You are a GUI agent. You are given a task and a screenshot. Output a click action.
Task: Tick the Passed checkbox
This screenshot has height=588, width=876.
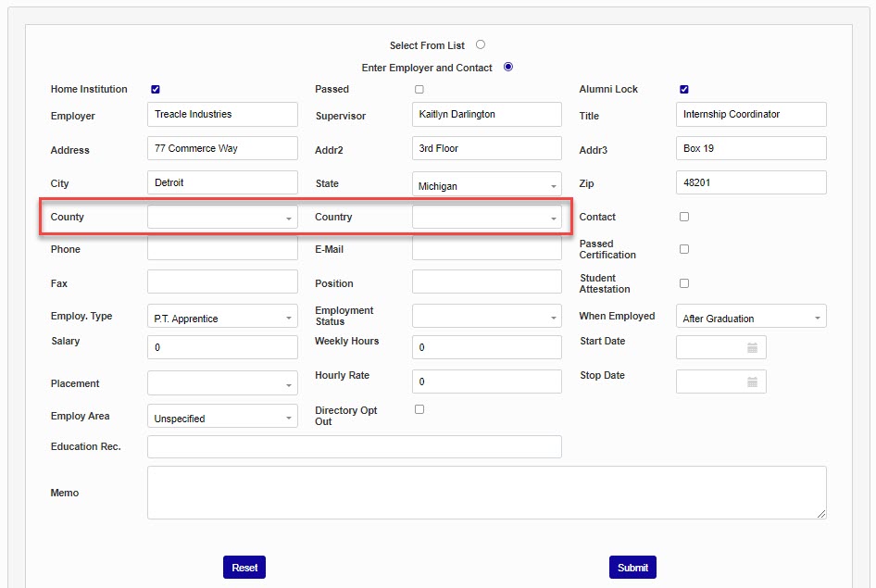click(419, 90)
